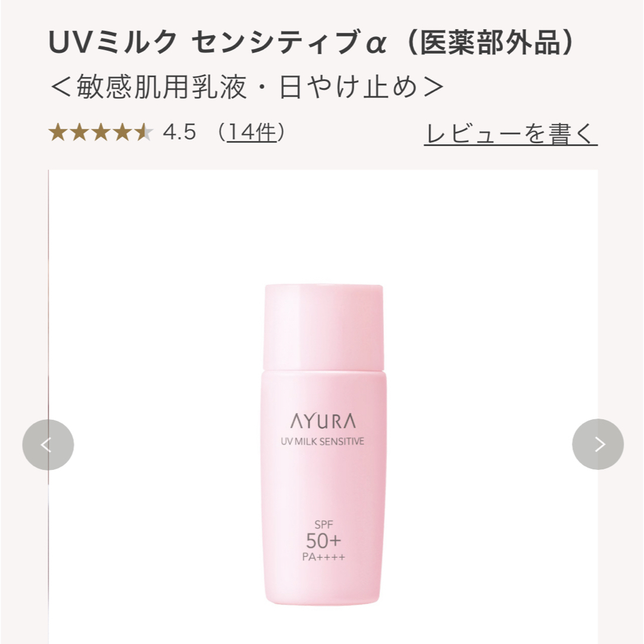Screen dimensions: 644x644
Task: Open the レビューを書く link
Action: pos(510,134)
